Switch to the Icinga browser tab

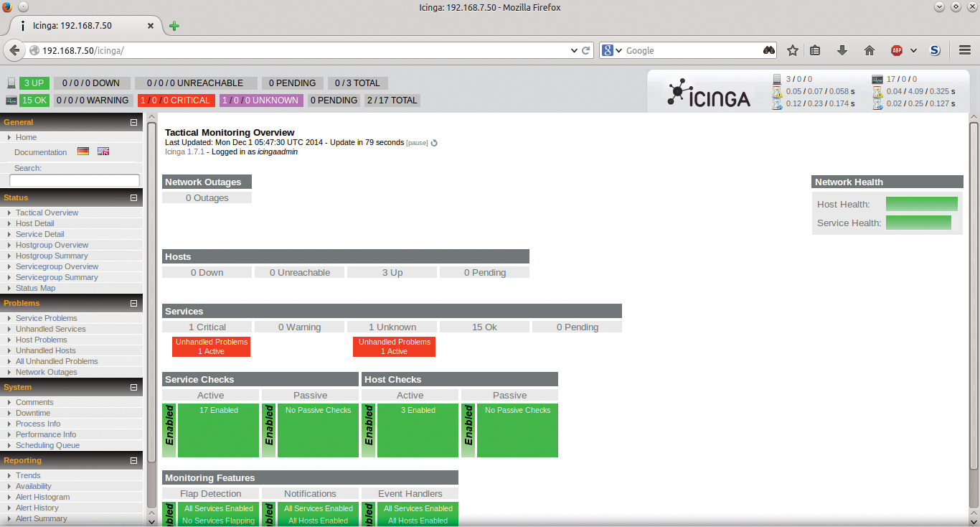pos(79,24)
